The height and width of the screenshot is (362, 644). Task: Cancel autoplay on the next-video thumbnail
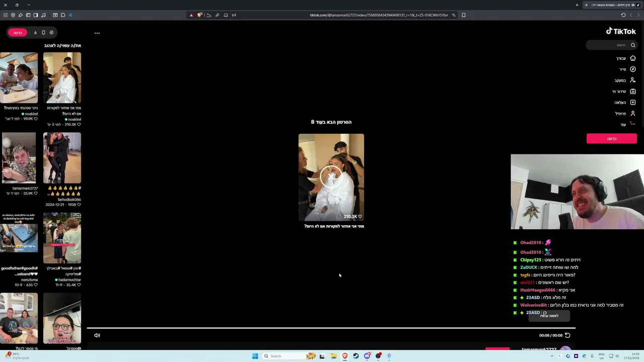331,177
